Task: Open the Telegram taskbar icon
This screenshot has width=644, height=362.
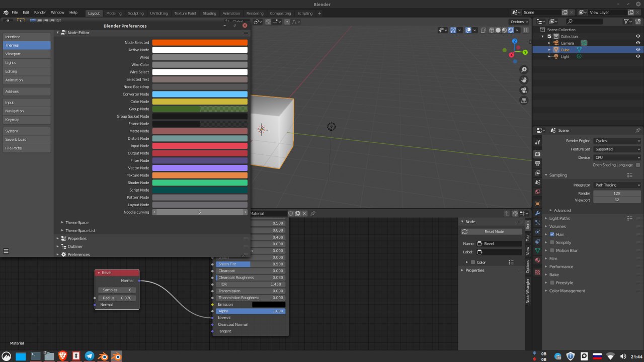Action: [90, 356]
